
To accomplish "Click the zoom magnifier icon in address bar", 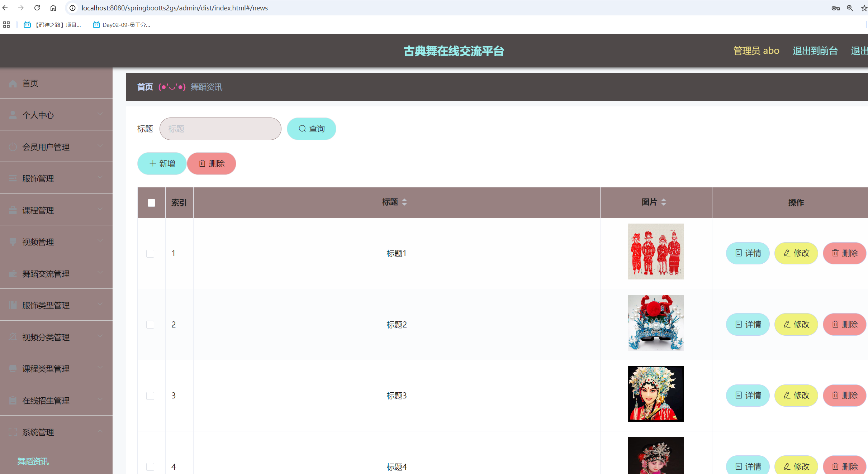I will (x=850, y=8).
